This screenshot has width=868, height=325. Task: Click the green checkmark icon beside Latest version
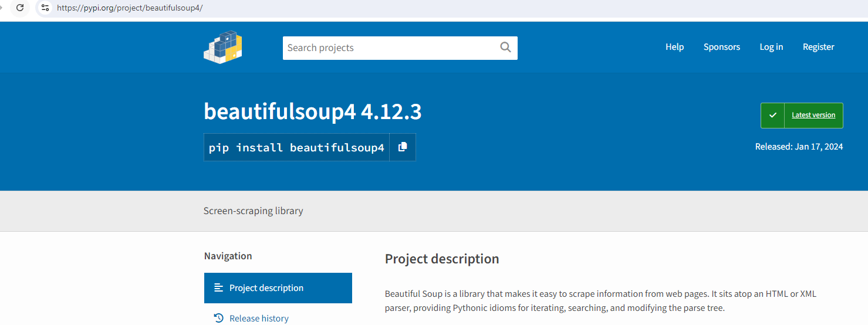point(773,116)
